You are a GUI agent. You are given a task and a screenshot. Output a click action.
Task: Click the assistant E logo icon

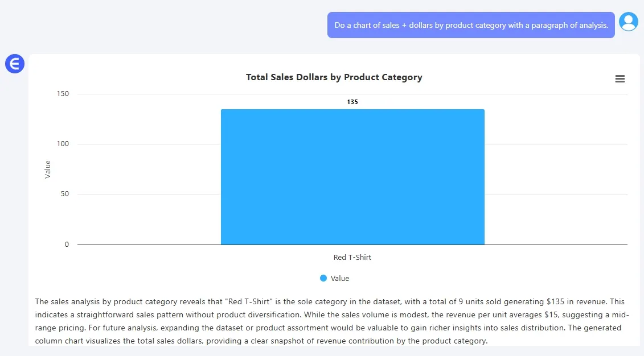[15, 64]
